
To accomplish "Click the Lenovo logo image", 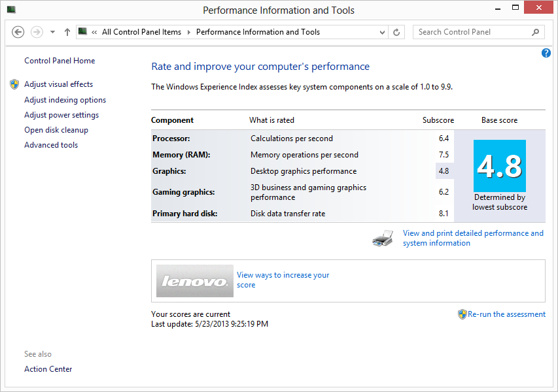I will click(195, 281).
